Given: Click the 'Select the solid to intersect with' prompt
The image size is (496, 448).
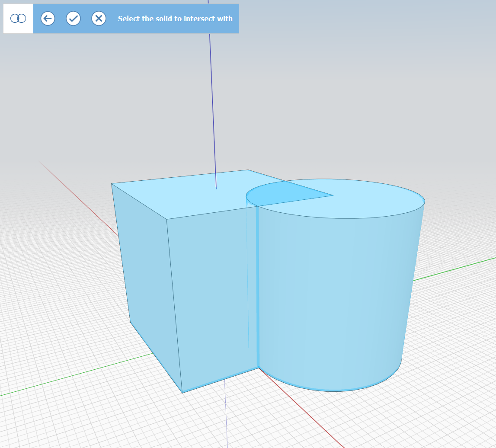Looking at the screenshot, I should (x=175, y=19).
